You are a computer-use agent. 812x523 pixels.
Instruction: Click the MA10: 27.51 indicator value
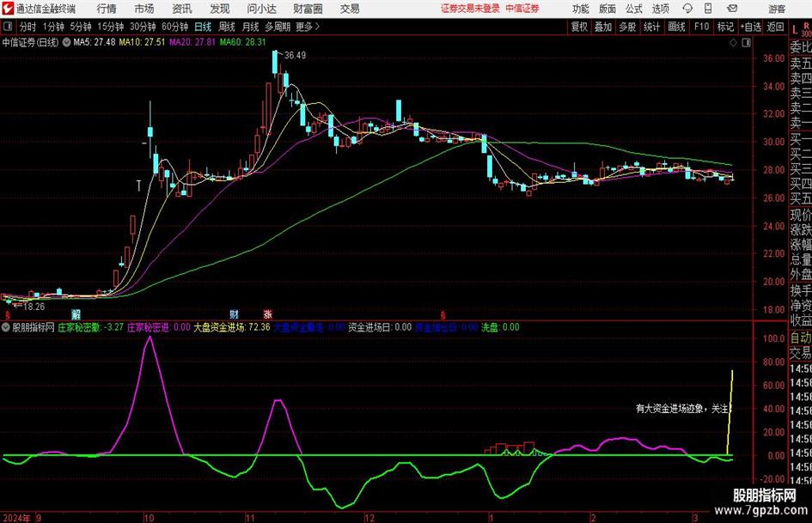(x=142, y=42)
